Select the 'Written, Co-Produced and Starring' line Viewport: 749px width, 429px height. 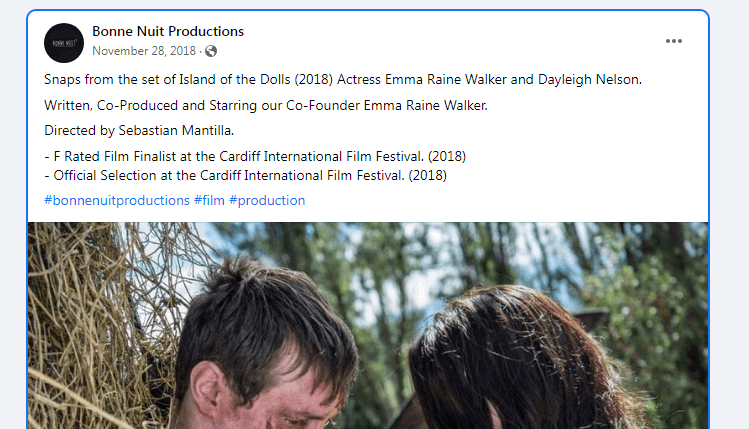(x=266, y=106)
